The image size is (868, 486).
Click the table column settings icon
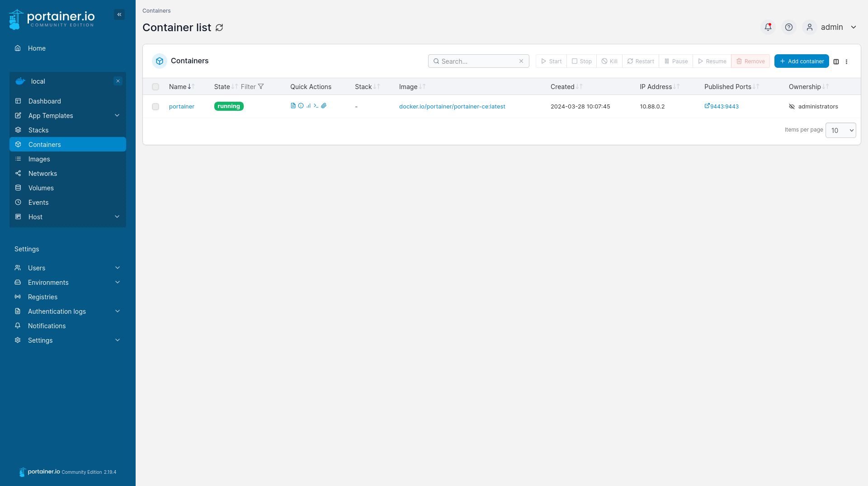836,61
